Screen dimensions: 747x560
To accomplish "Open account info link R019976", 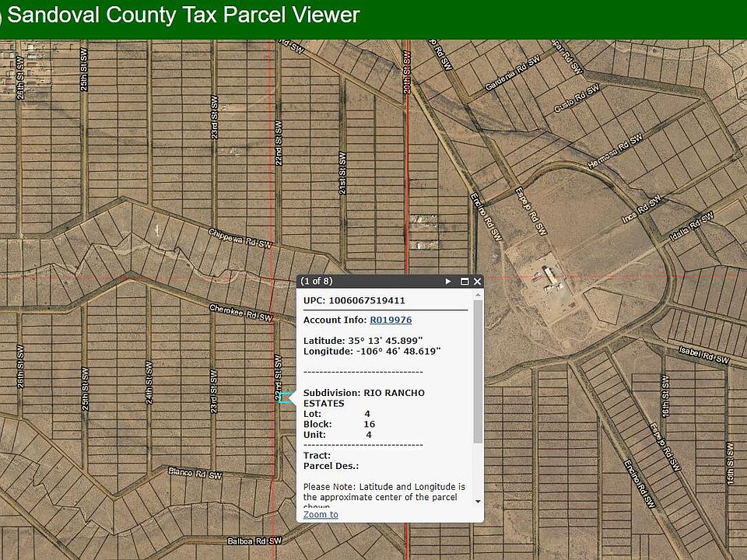I will click(x=391, y=320).
